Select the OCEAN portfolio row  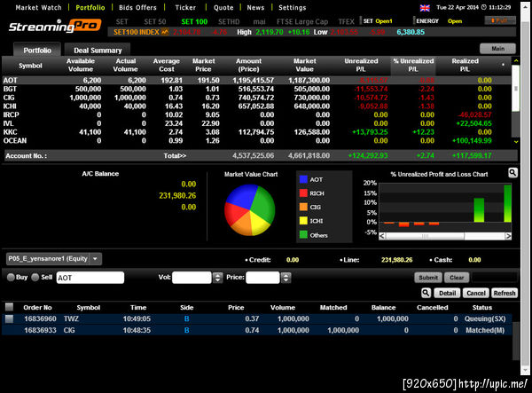click(x=256, y=140)
